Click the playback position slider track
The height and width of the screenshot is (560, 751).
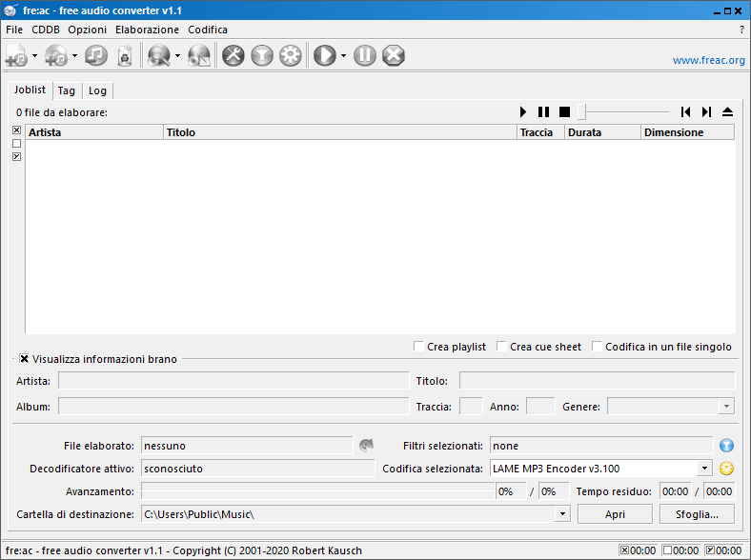[629, 111]
